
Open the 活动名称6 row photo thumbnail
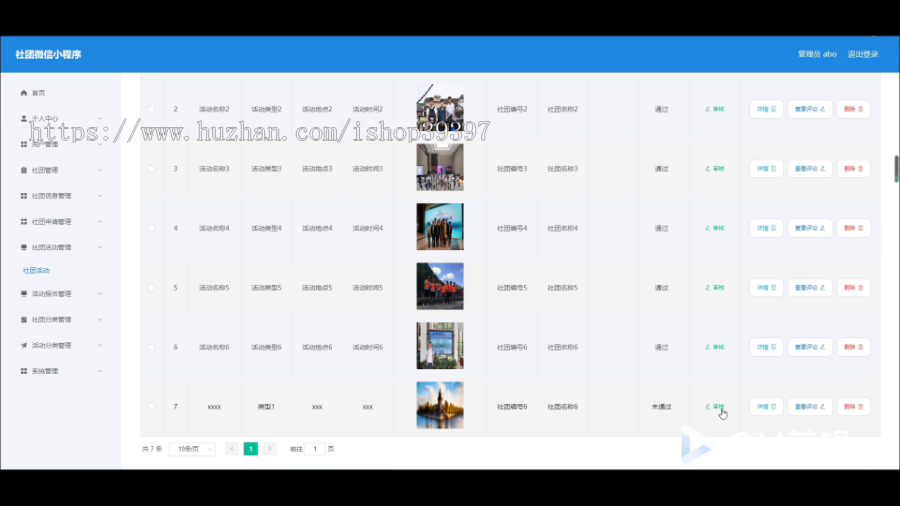(440, 345)
